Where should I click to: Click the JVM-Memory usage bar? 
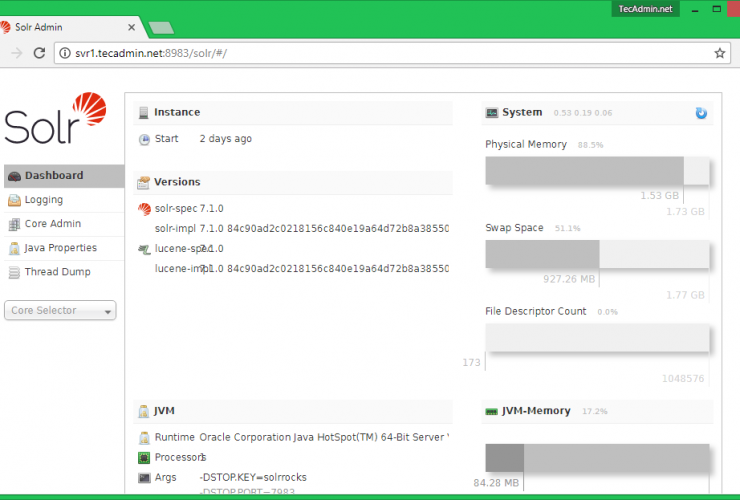point(597,459)
